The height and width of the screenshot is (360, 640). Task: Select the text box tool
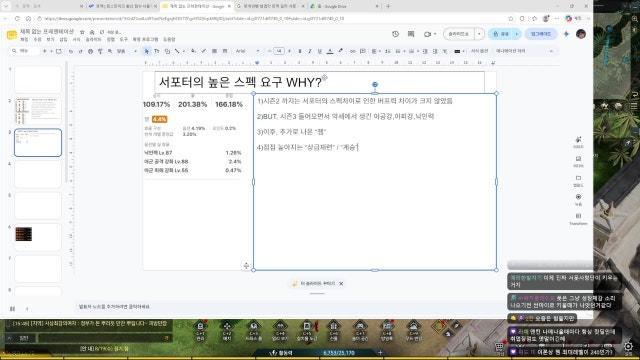click(157, 51)
